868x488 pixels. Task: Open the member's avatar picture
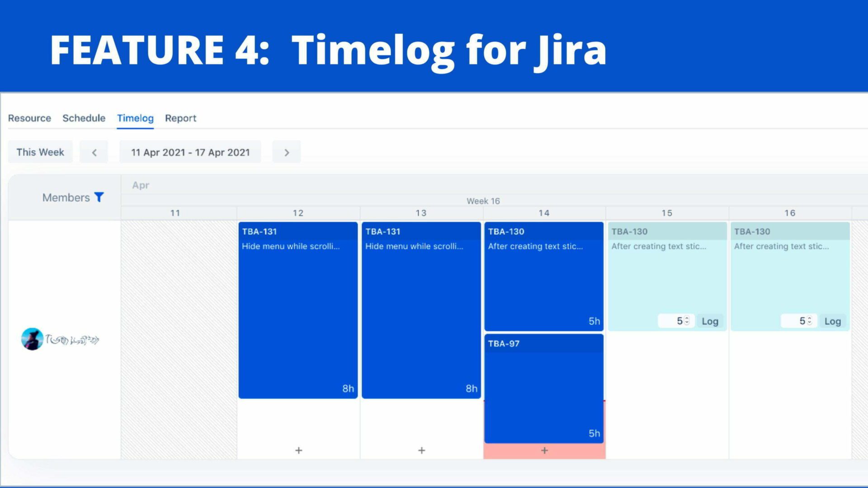[x=31, y=338]
